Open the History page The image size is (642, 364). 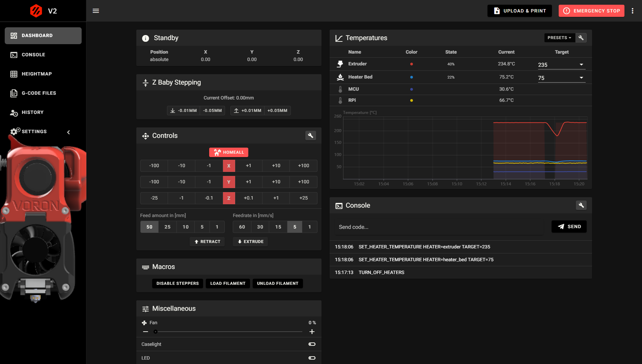(43, 112)
